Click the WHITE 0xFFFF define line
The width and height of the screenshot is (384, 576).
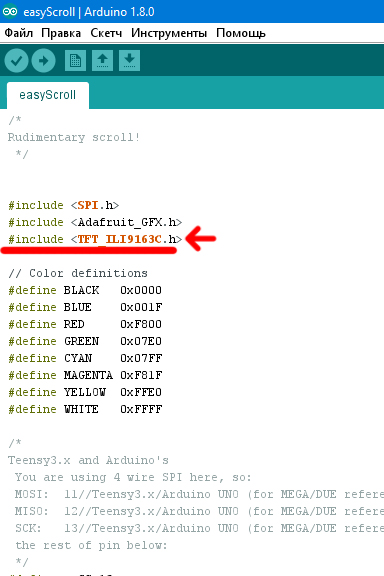pyautogui.click(x=85, y=409)
